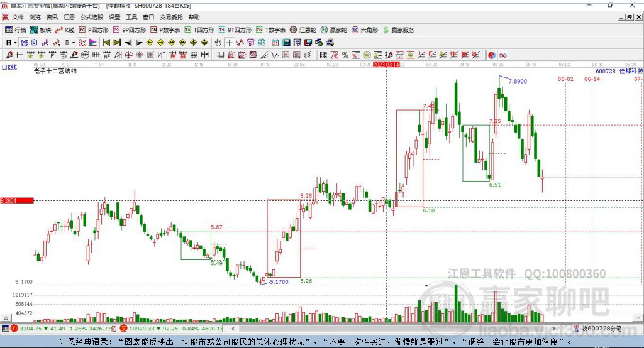644x348 pixels.
Task: Click horizontal scrollbar right arrow
Action: pyautogui.click(x=553, y=329)
